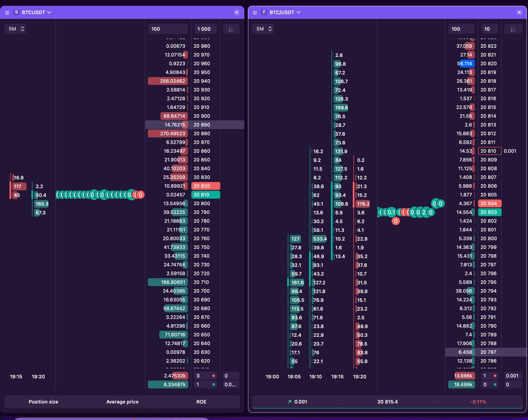Image resolution: width=528 pixels, height=420 pixels.
Task: Open the grid dots menu in BTC/USDT panel
Action: (513, 29)
